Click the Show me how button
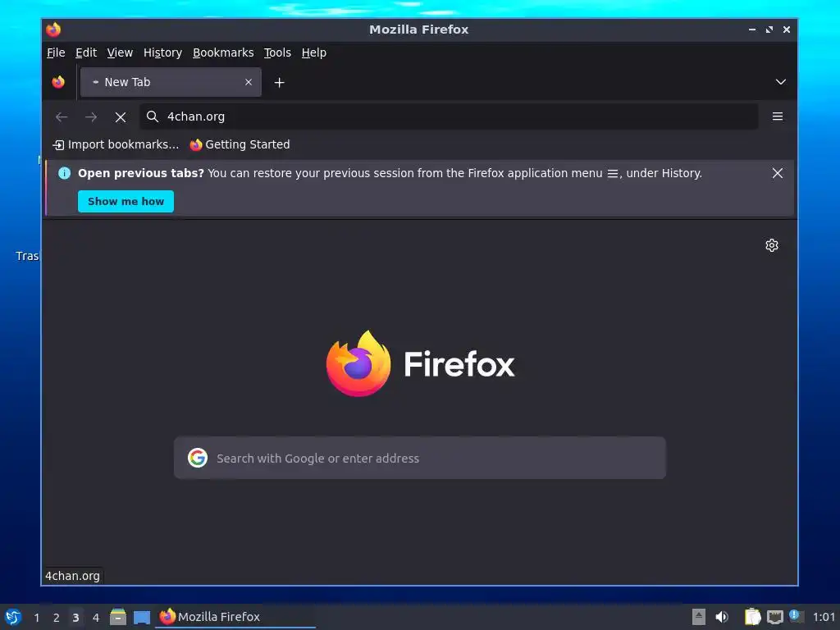Screen dimensions: 840x630 126,202
